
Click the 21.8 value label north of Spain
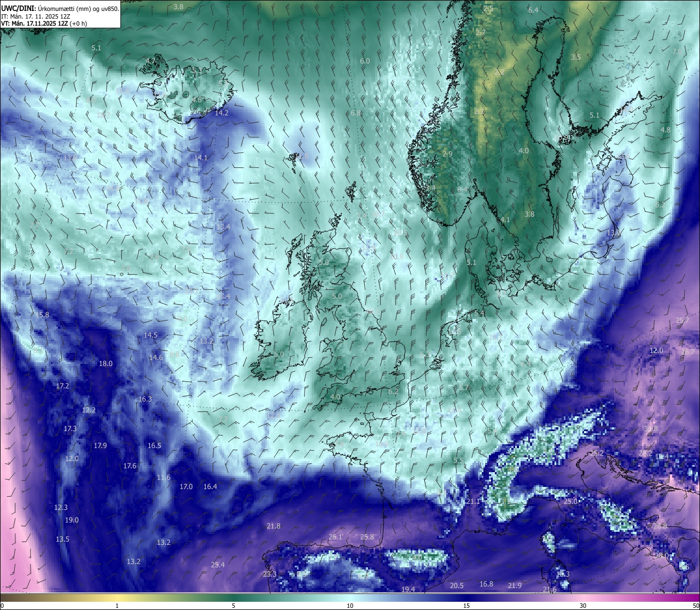(x=273, y=526)
